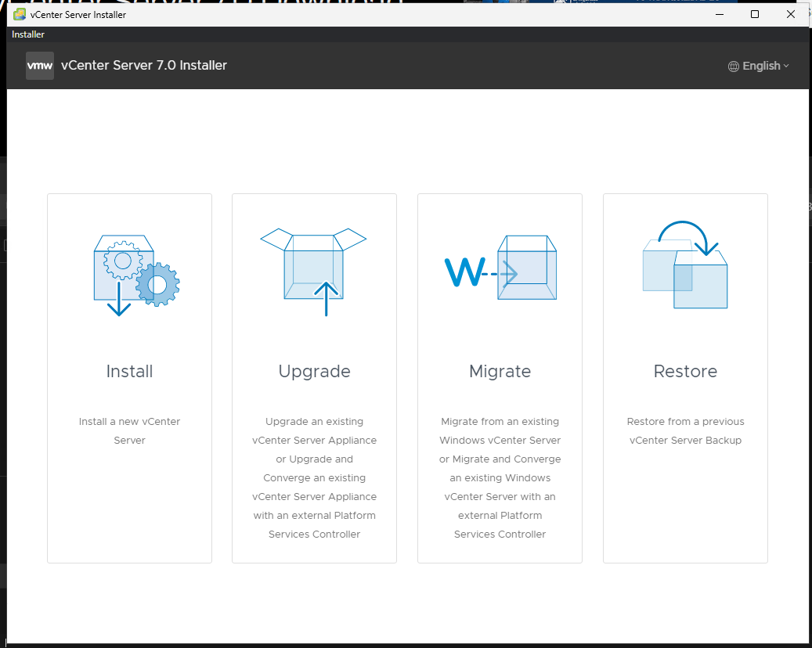The width and height of the screenshot is (812, 648).
Task: Click the vmw logo in header
Action: (x=40, y=66)
